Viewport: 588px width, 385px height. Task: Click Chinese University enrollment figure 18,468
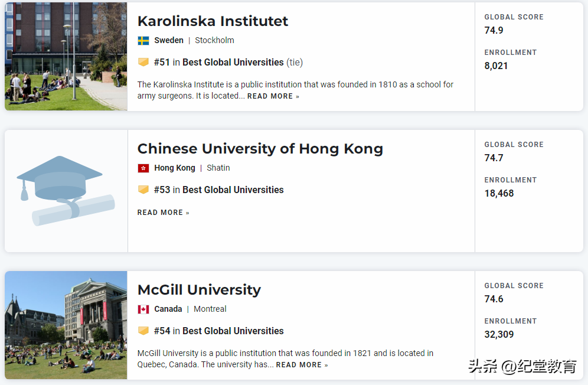coord(499,193)
